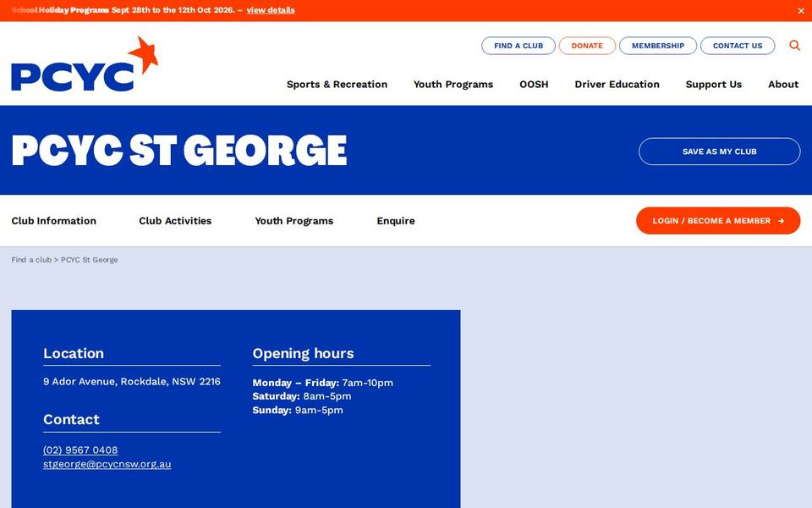812x508 pixels.
Task: Click the Donate button
Action: point(587,46)
